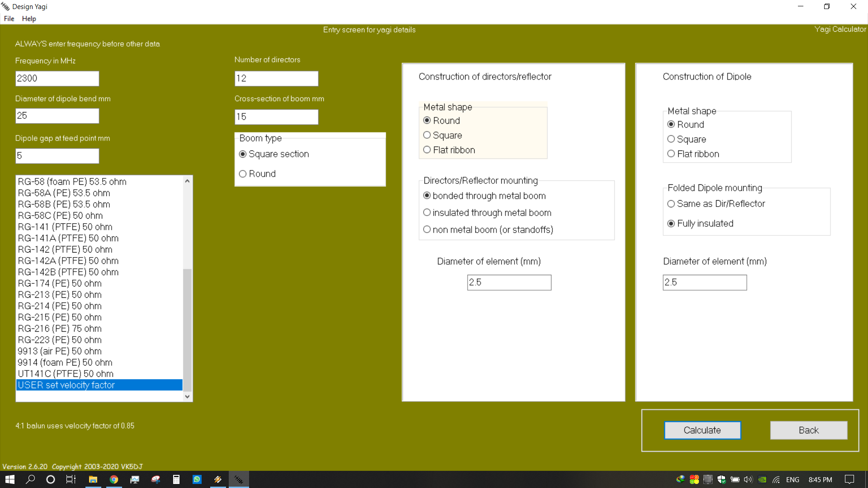868x488 pixels.
Task: Open the Calculator from the taskbar
Action: pyautogui.click(x=176, y=479)
